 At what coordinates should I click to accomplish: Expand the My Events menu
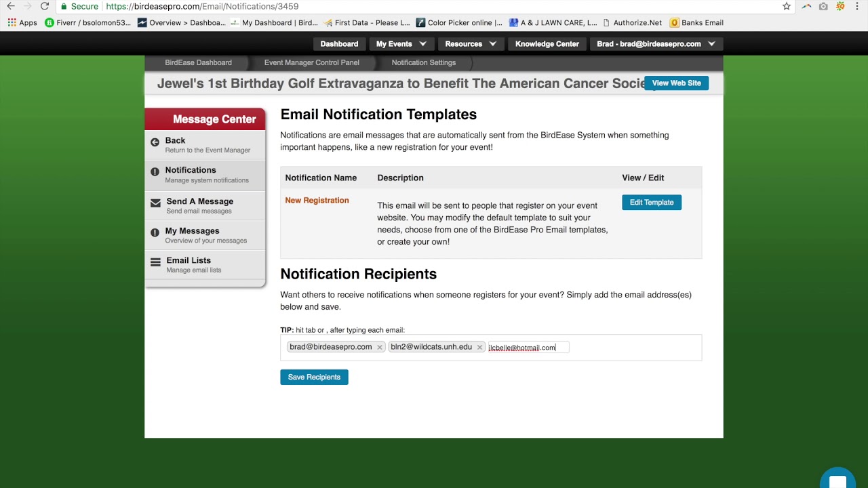401,44
